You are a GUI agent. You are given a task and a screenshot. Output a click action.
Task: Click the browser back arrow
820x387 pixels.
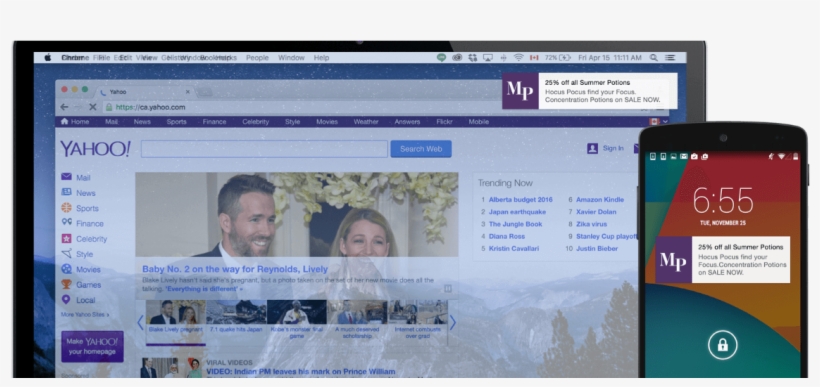coord(64,107)
